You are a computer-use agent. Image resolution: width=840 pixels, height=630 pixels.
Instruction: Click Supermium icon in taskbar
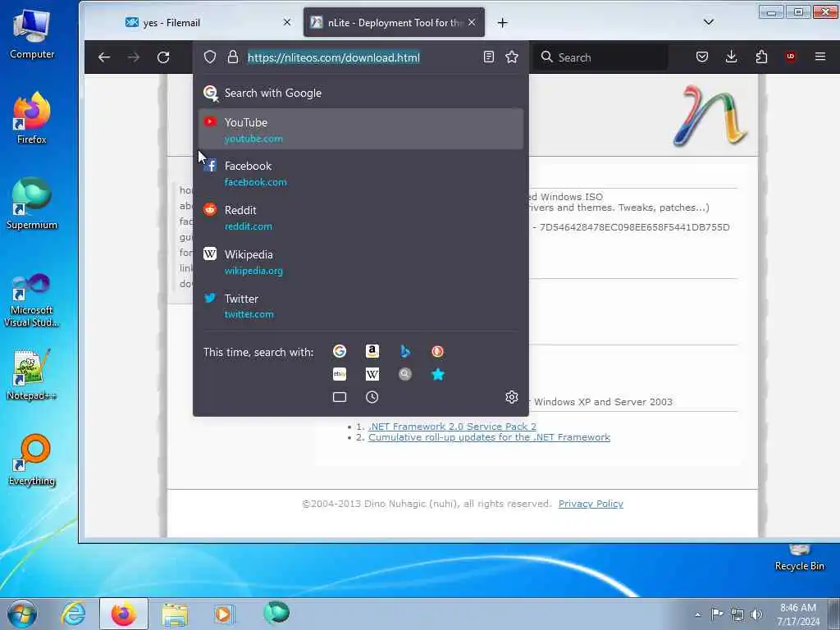coord(276,613)
